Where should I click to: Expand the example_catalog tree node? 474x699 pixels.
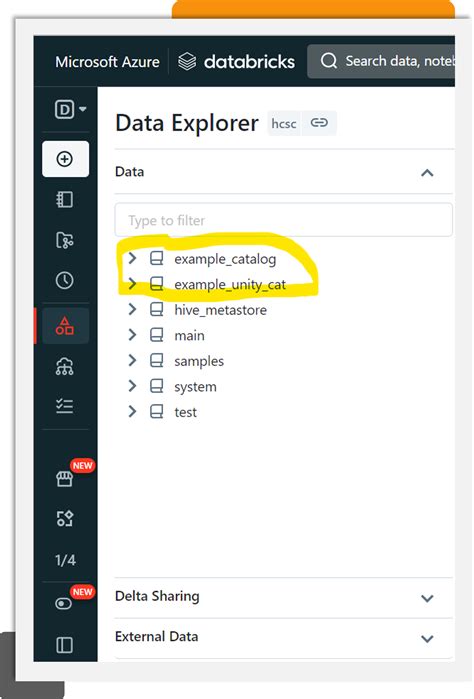click(132, 258)
